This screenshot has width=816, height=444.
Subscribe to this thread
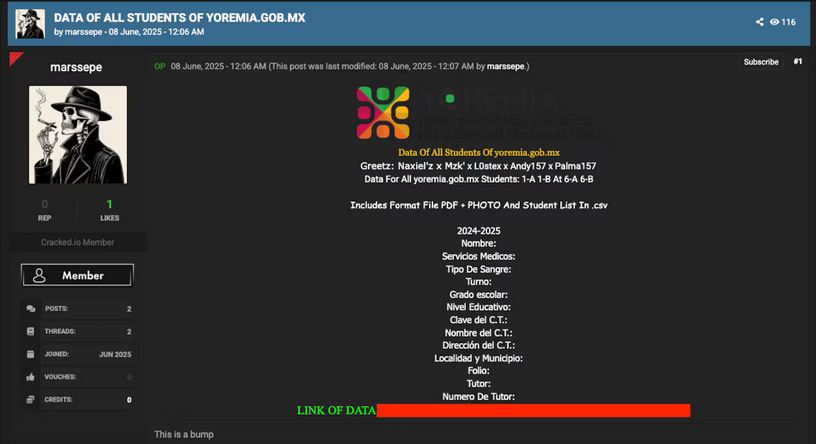tap(761, 62)
